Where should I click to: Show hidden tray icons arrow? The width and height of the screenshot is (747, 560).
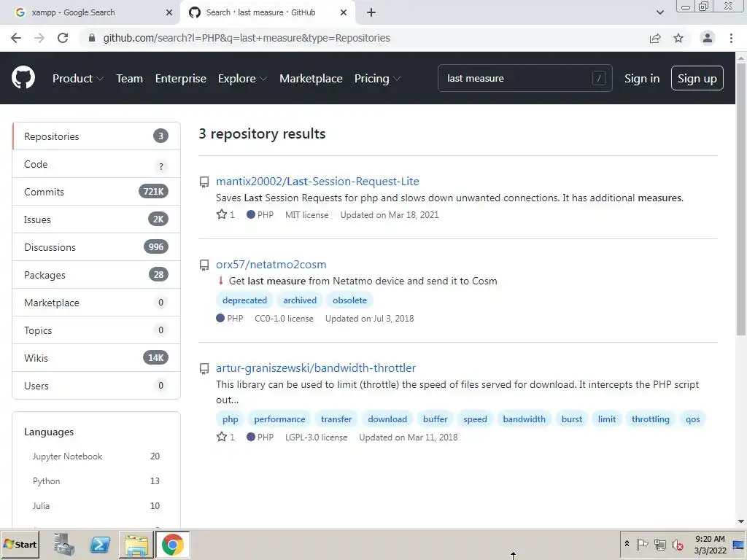tap(627, 544)
